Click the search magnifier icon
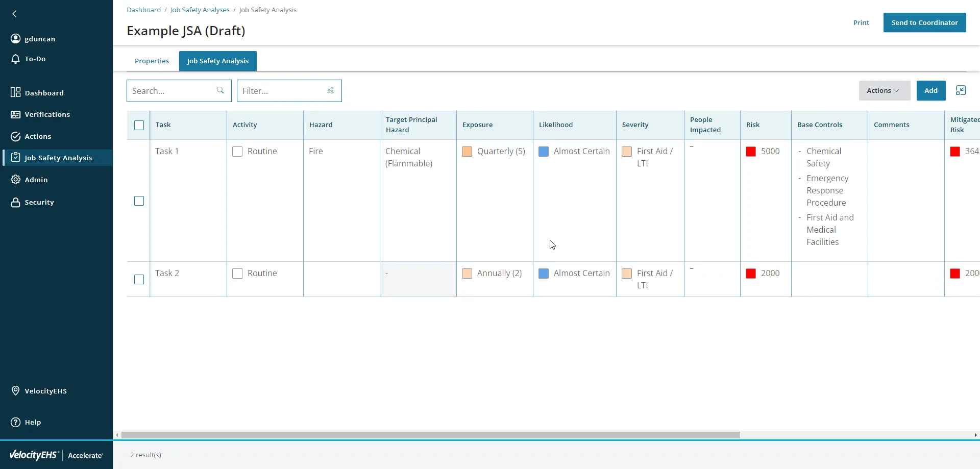 (x=220, y=91)
